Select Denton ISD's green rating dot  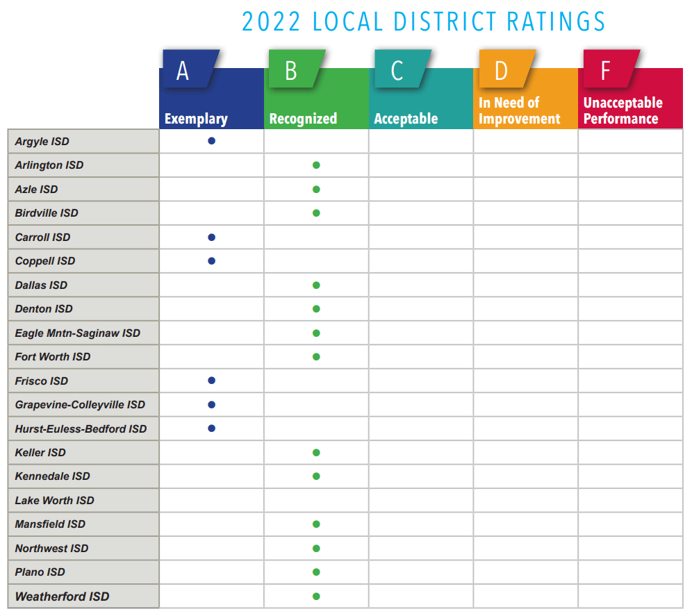(316, 309)
